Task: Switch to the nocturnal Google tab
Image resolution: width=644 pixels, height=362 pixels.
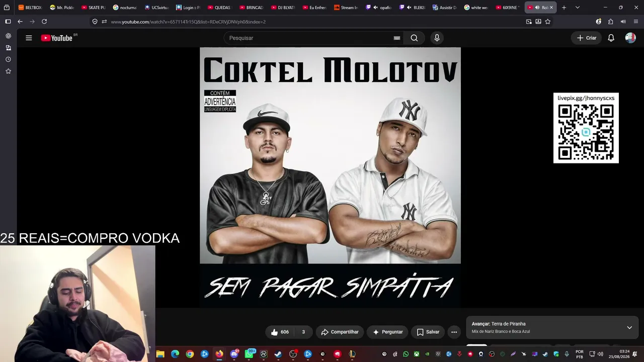Action: [125, 8]
